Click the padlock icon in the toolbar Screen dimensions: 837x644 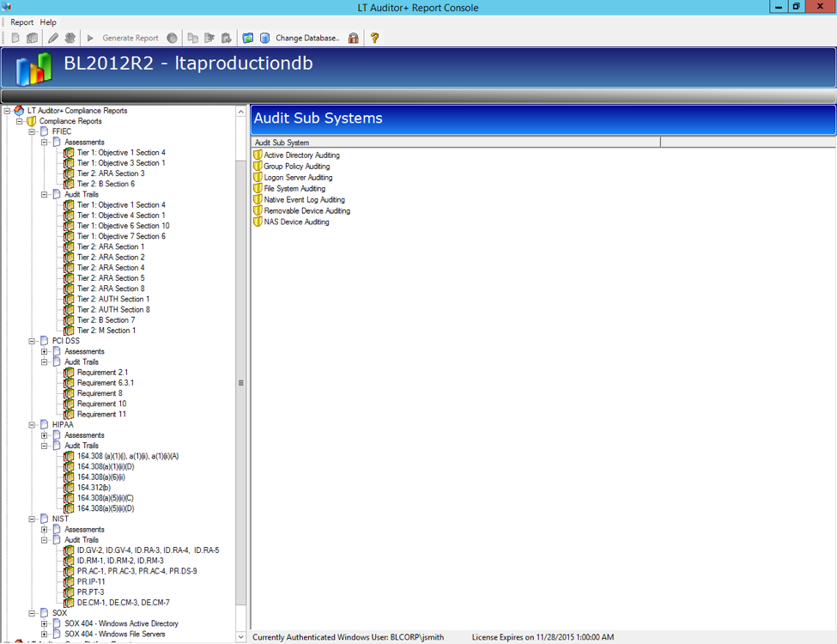[354, 38]
